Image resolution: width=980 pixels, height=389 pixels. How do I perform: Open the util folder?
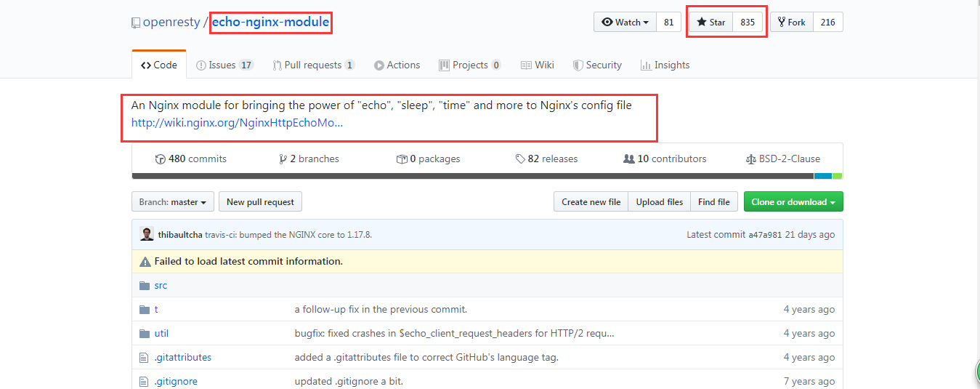point(161,333)
